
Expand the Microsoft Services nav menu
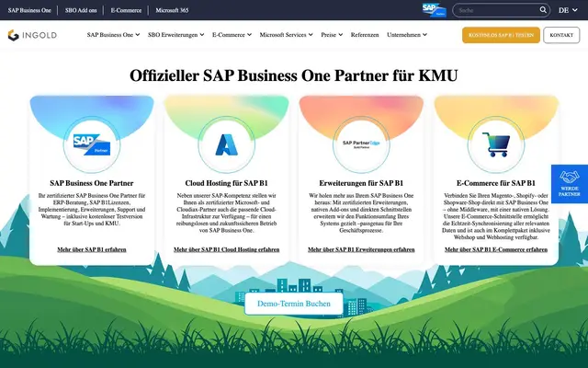pyautogui.click(x=286, y=35)
